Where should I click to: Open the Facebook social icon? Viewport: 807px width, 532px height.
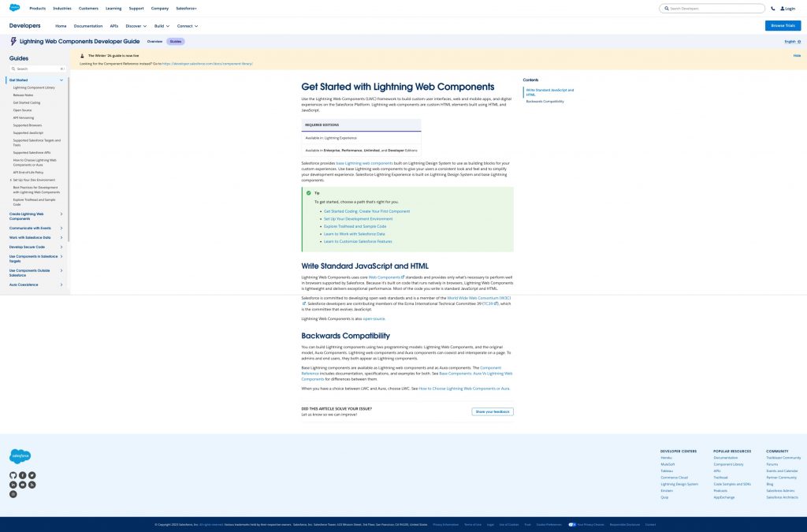point(23,475)
